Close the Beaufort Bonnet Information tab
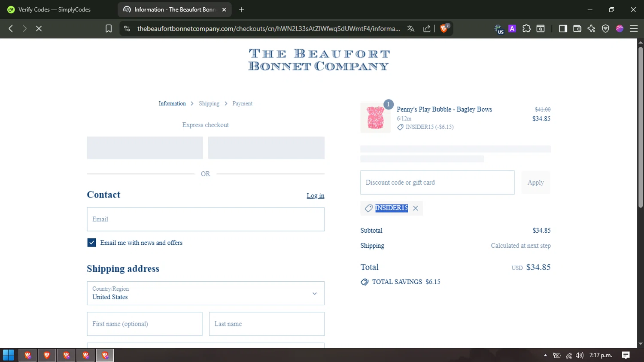Image resolution: width=644 pixels, height=362 pixels. [x=224, y=9]
